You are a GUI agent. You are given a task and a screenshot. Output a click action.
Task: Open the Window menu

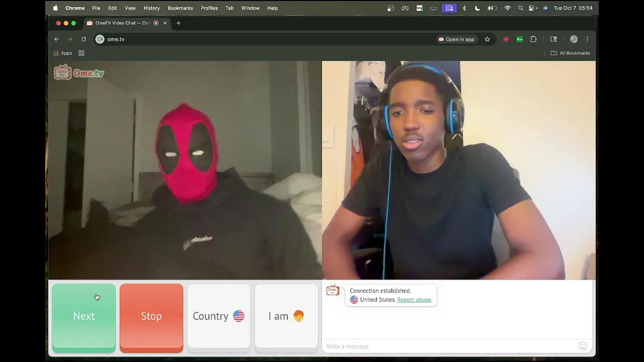(x=250, y=8)
